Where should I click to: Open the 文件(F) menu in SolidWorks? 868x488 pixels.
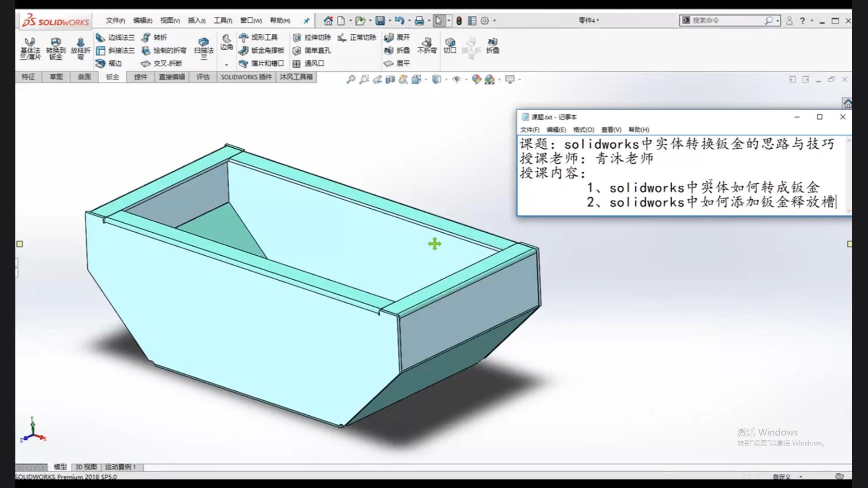click(x=115, y=21)
